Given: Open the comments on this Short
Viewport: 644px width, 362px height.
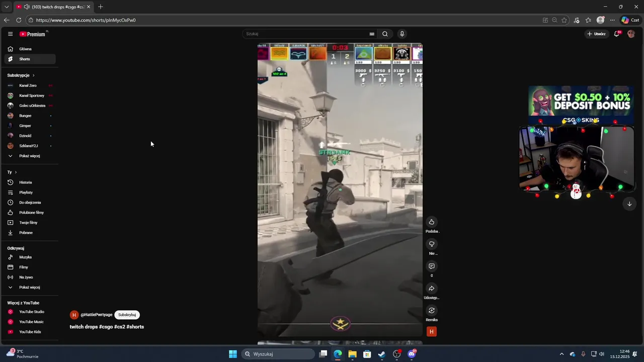Looking at the screenshot, I should [431, 266].
